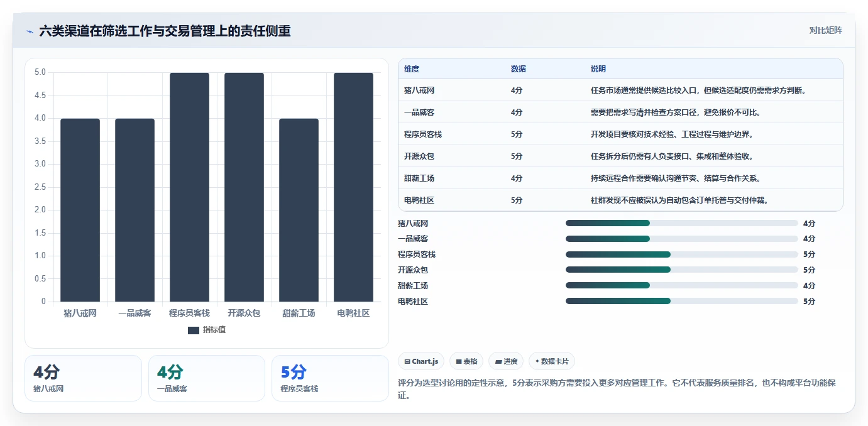Click the description starting 任务拆分后仍需有人负责接口
Screen dimensions: 868x426
click(672, 156)
